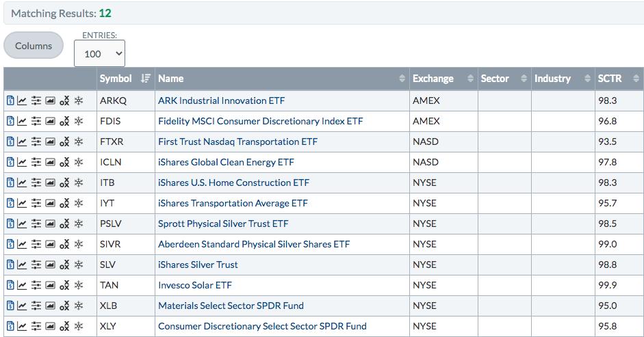Open symbol summary icon for ARKQ row
Image resolution: width=644 pixels, height=337 pixels.
(10, 100)
